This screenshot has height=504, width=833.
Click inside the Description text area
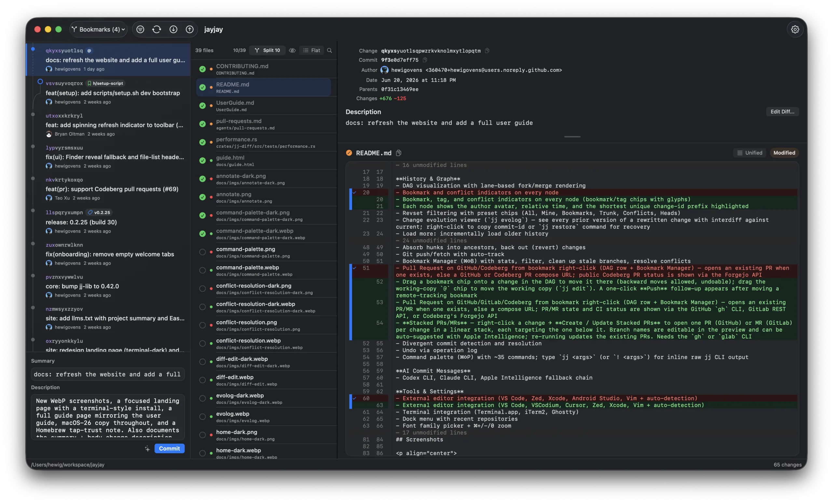click(107, 416)
